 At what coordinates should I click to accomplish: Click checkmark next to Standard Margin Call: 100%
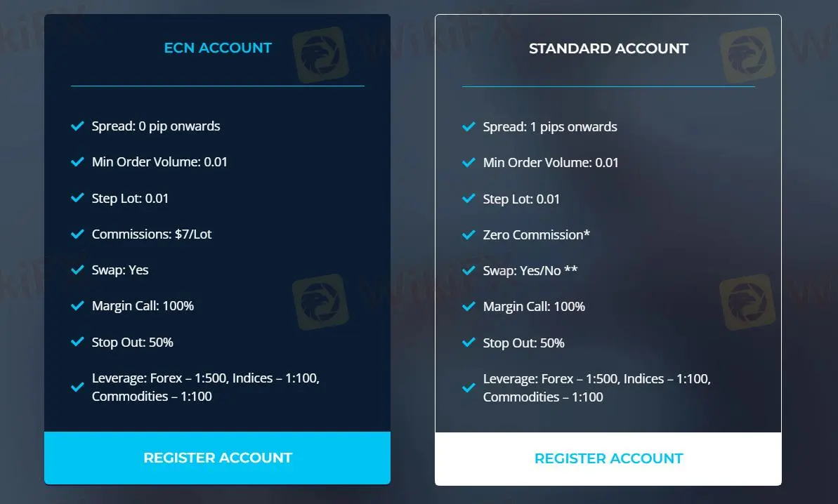click(469, 307)
